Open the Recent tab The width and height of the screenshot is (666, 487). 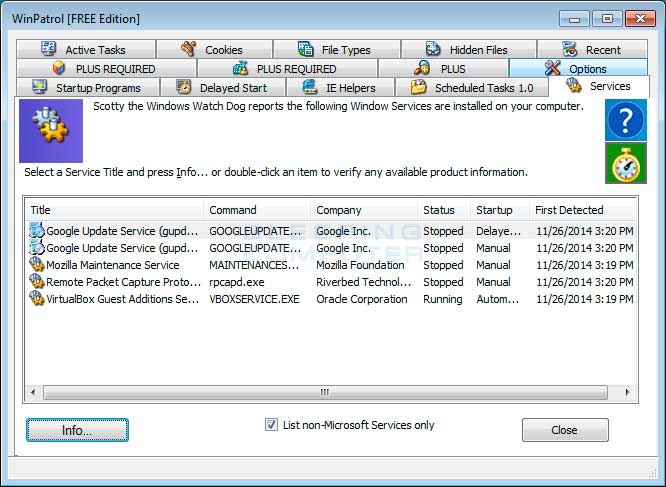pyautogui.click(x=593, y=49)
